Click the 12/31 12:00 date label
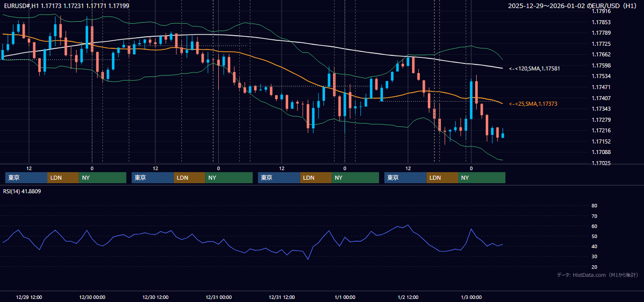 point(282,297)
